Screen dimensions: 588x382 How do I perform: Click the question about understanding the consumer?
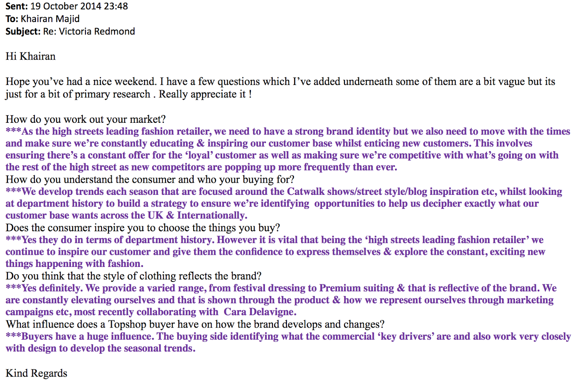tap(150, 179)
